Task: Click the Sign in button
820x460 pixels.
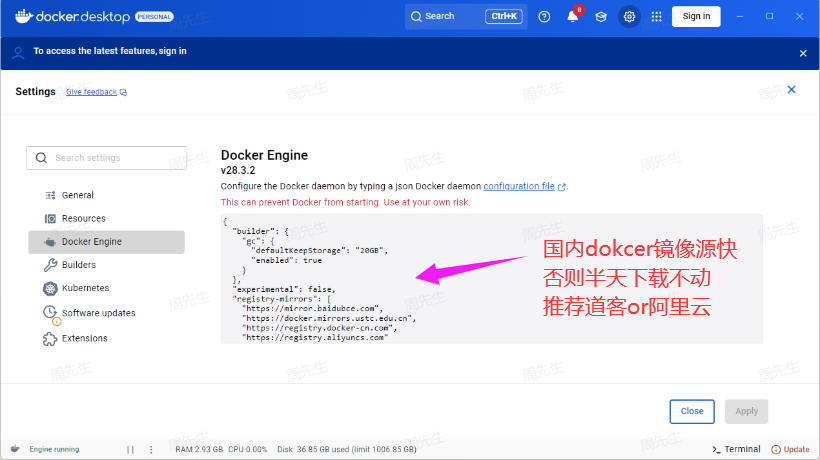Action: pos(696,16)
